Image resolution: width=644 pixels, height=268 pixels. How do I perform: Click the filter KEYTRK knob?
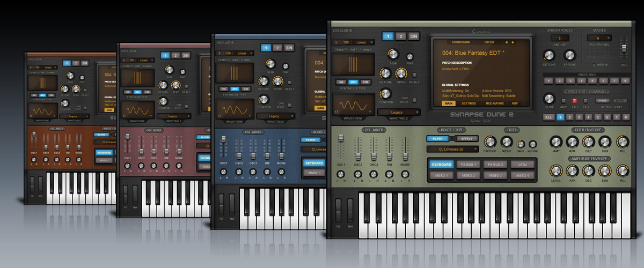[x=532, y=143]
